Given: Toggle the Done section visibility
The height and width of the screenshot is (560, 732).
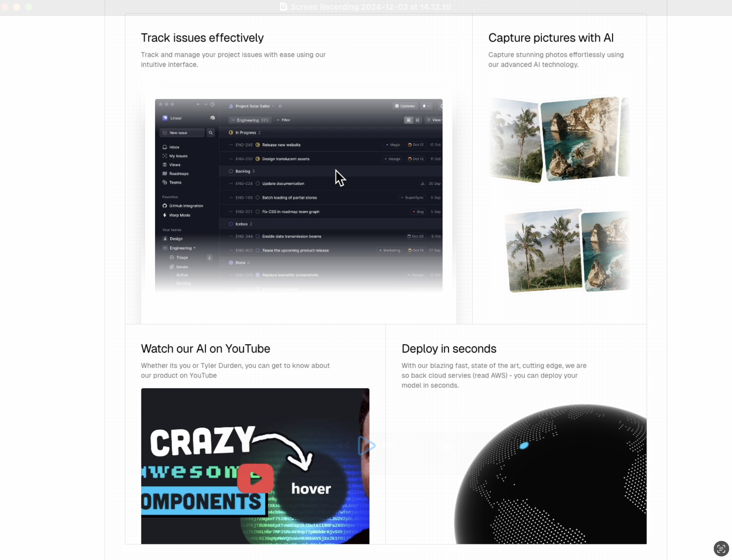Looking at the screenshot, I should tap(240, 263).
